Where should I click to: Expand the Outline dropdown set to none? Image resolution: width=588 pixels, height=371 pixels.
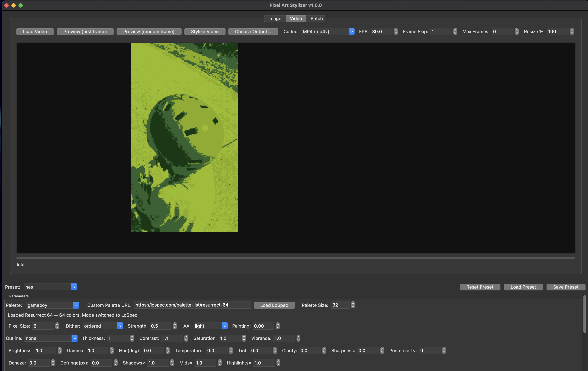(x=51, y=338)
